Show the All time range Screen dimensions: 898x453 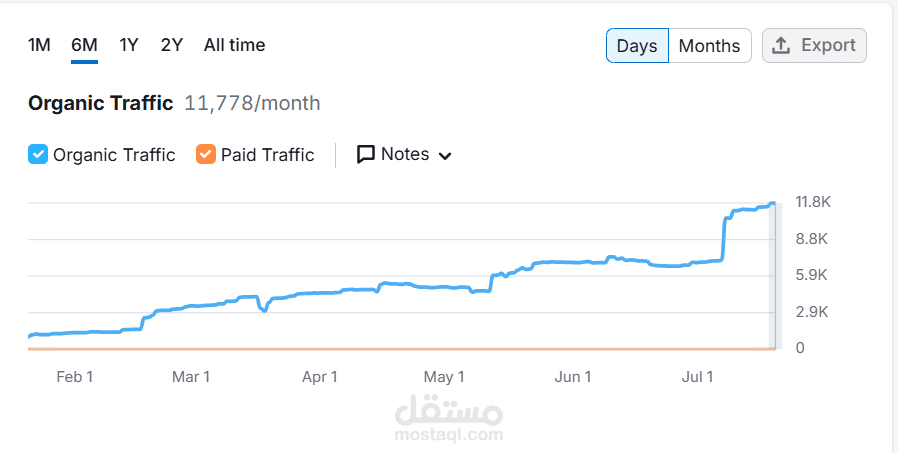(x=234, y=45)
